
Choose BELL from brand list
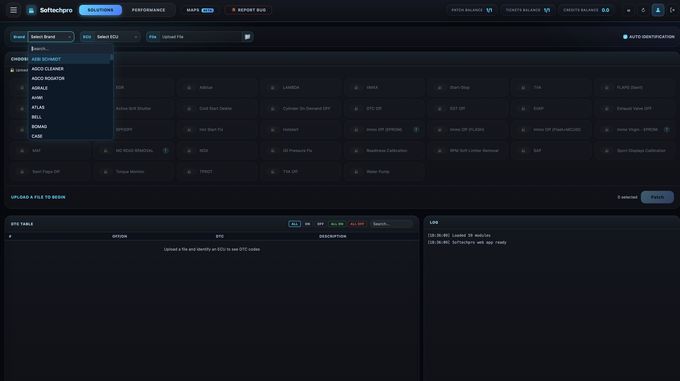click(x=69, y=117)
